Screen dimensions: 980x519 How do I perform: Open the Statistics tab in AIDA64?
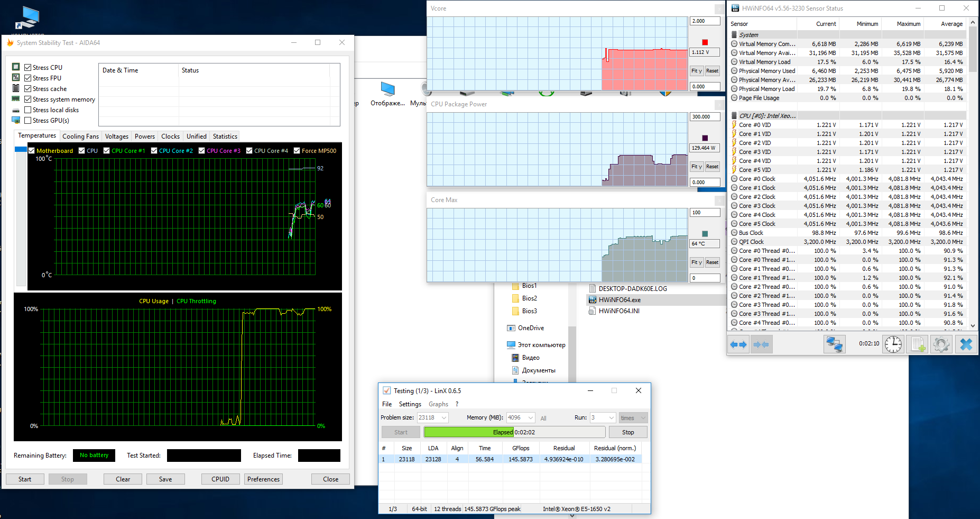click(x=225, y=136)
